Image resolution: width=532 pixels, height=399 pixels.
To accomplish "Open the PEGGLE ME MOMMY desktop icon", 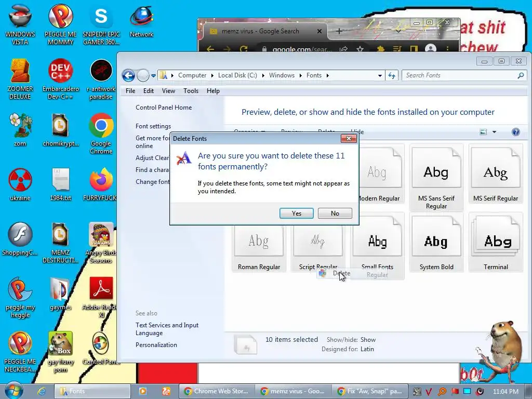I will (x=60, y=24).
